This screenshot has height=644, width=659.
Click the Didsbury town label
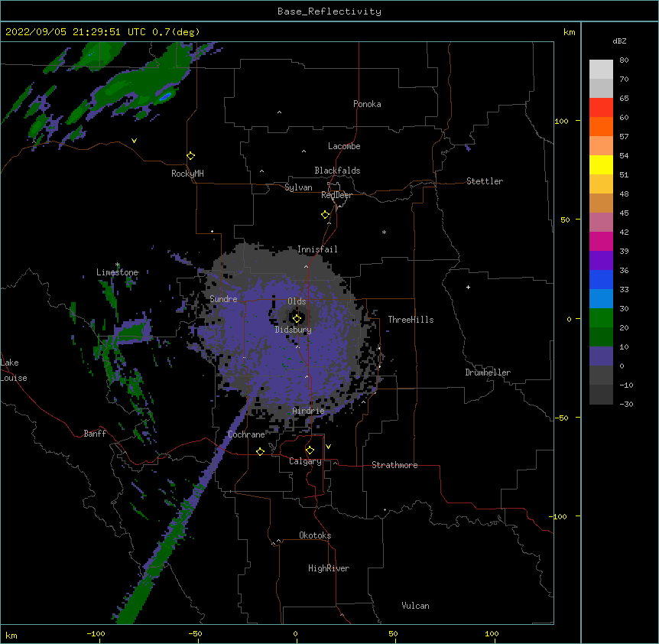point(294,330)
